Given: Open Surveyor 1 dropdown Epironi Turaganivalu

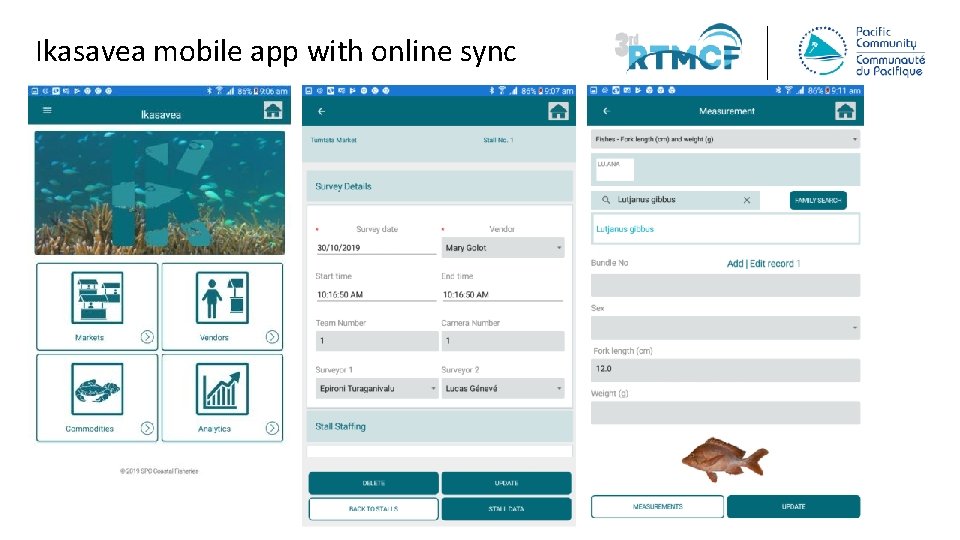Looking at the screenshot, I should (x=377, y=388).
